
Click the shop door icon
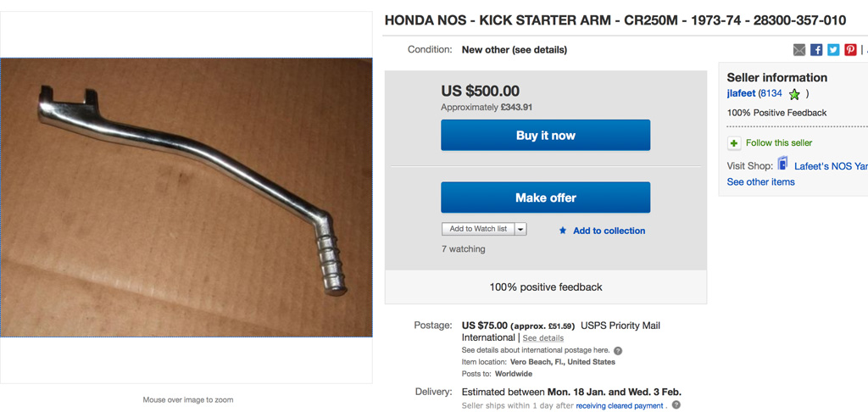click(783, 164)
